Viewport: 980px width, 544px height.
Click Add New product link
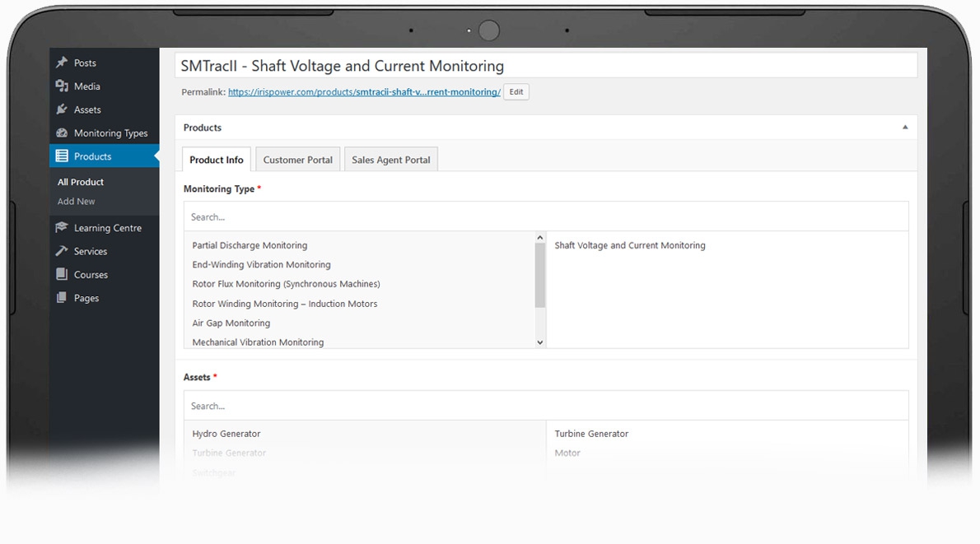pyautogui.click(x=77, y=201)
